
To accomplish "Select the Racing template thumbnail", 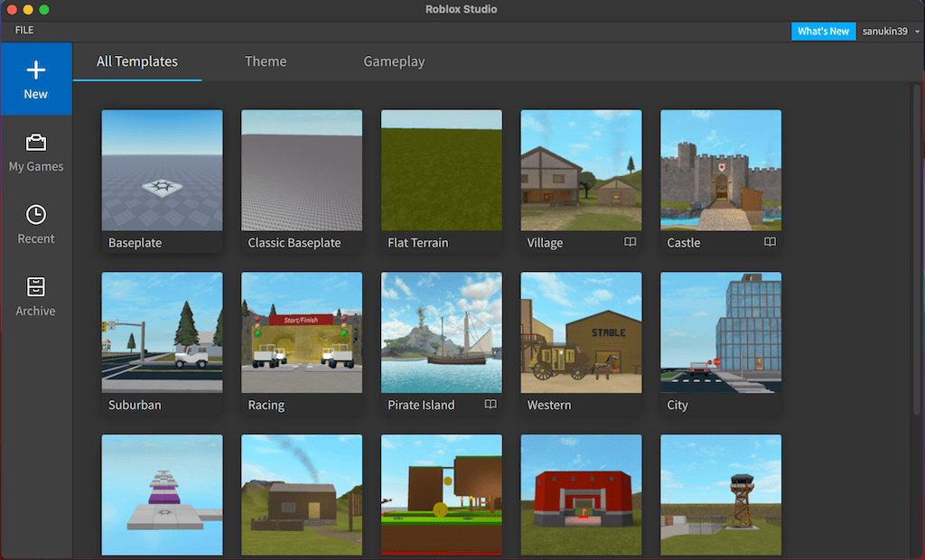I will (302, 332).
